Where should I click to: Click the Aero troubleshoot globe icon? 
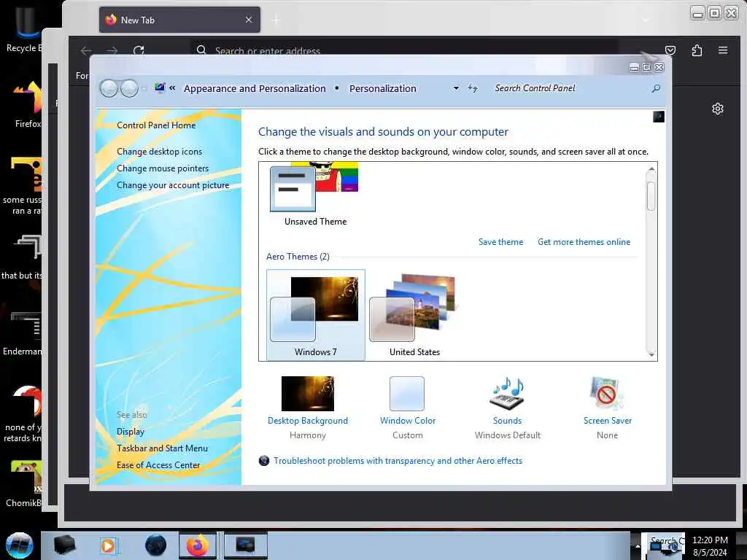tap(264, 461)
